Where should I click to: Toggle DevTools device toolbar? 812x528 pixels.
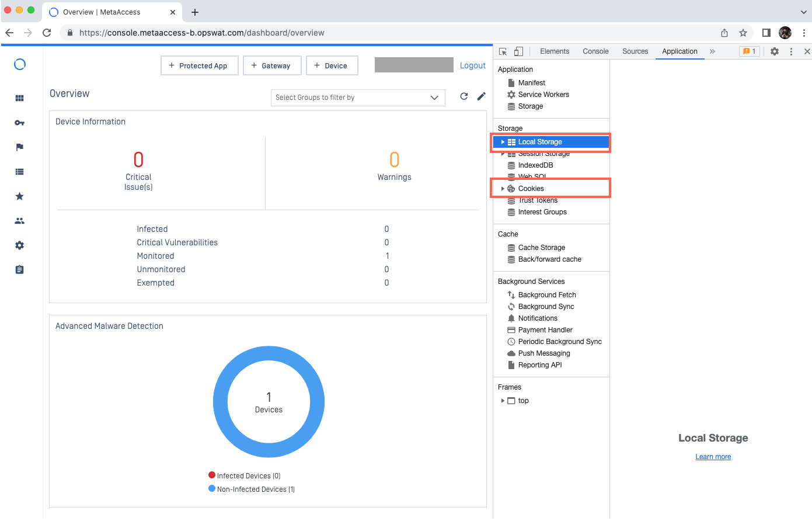518,51
